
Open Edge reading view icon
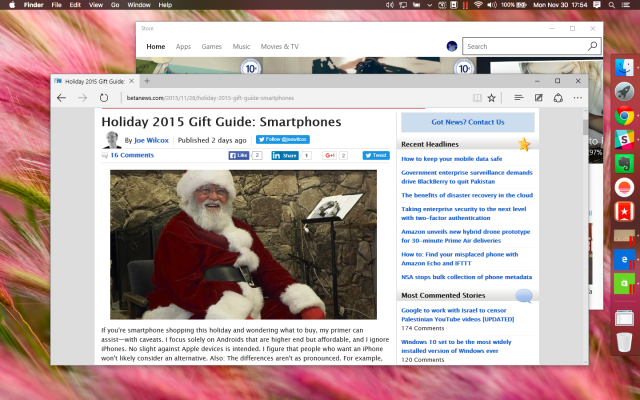[477, 98]
